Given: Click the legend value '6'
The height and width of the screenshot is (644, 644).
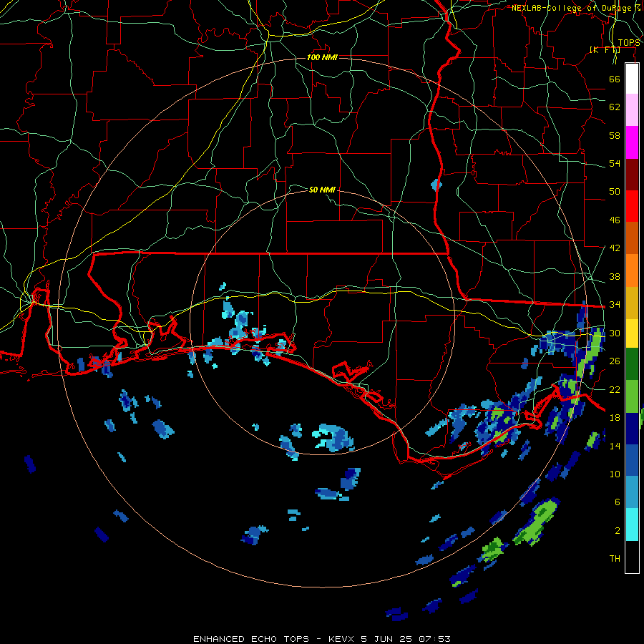Looking at the screenshot, I should tap(618, 502).
